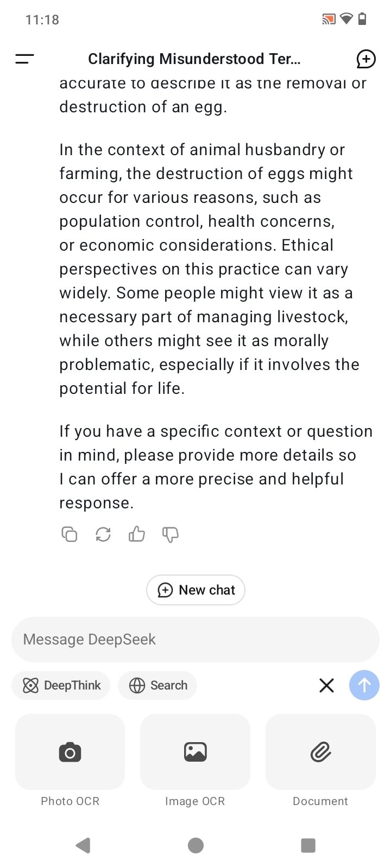Tap the cast icon in status bar
The width and height of the screenshot is (391, 868).
328,20
